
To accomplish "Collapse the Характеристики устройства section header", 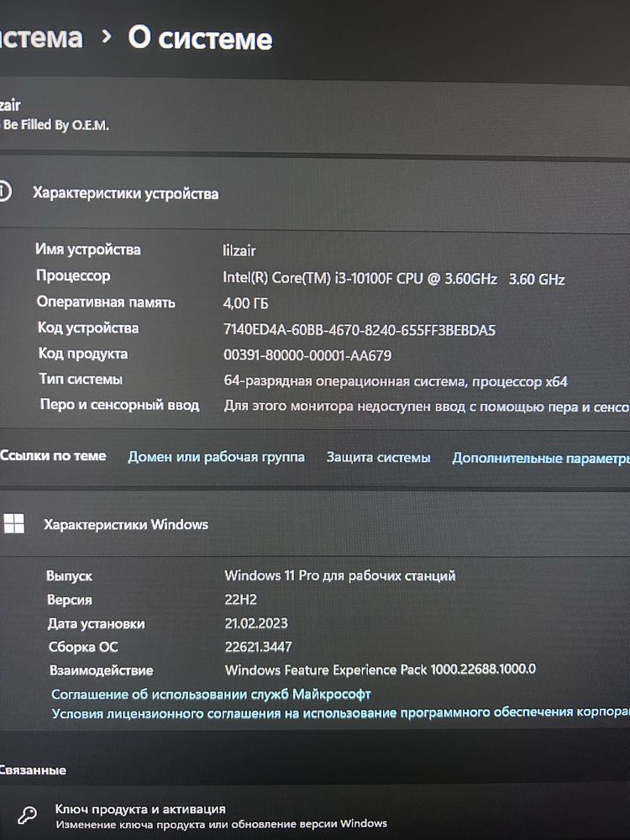I will pyautogui.click(x=315, y=193).
